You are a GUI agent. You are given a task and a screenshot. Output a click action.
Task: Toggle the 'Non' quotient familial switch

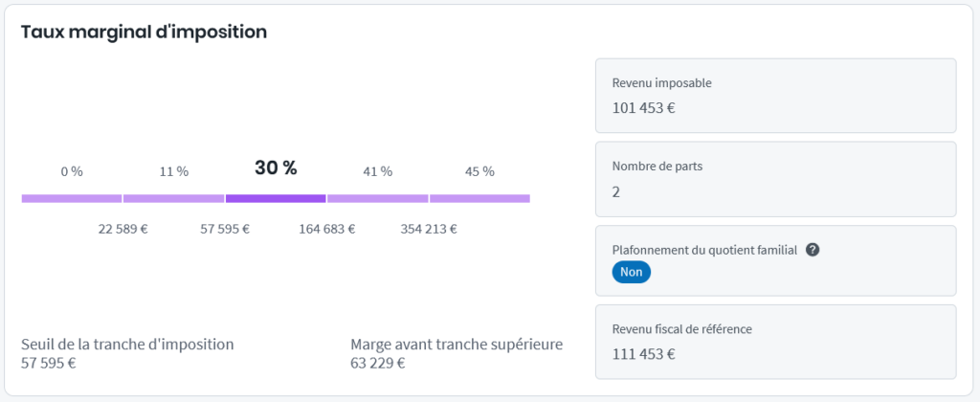632,272
